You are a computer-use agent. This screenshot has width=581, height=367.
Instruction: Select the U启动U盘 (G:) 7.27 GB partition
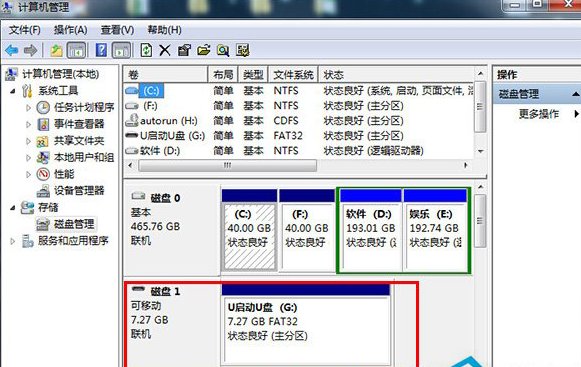306,324
